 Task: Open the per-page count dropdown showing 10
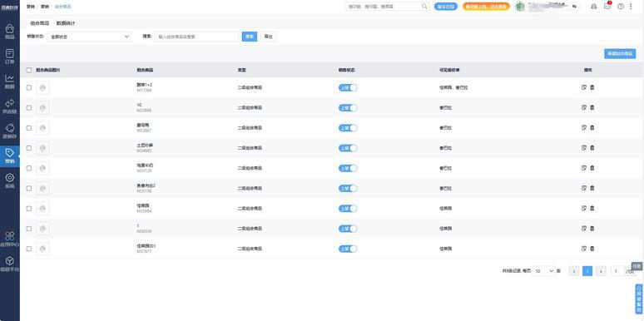click(543, 271)
